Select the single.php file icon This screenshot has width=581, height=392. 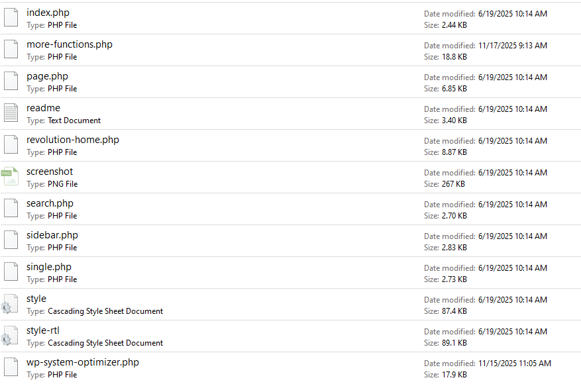11,272
